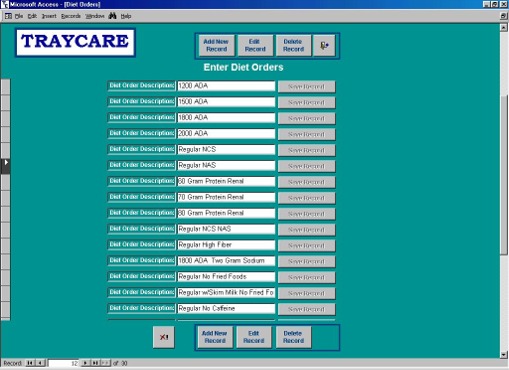Click the exit door icon button at top
The image size is (509, 370).
[324, 45]
